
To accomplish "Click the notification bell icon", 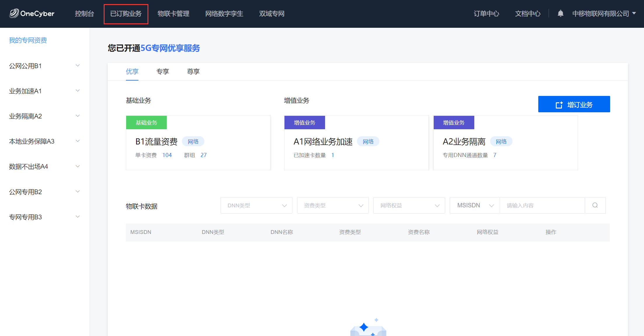I will [560, 13].
